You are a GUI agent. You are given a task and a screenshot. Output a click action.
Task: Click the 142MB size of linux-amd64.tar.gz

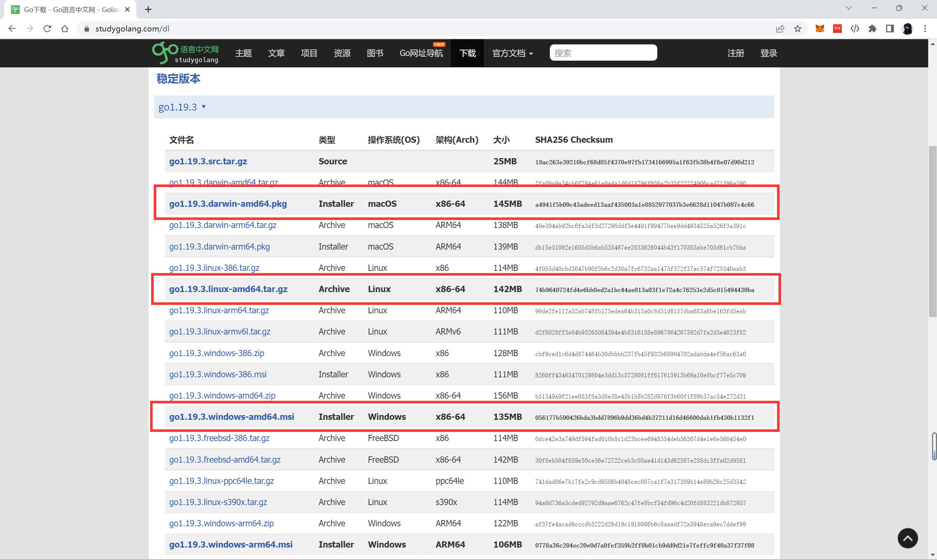508,289
